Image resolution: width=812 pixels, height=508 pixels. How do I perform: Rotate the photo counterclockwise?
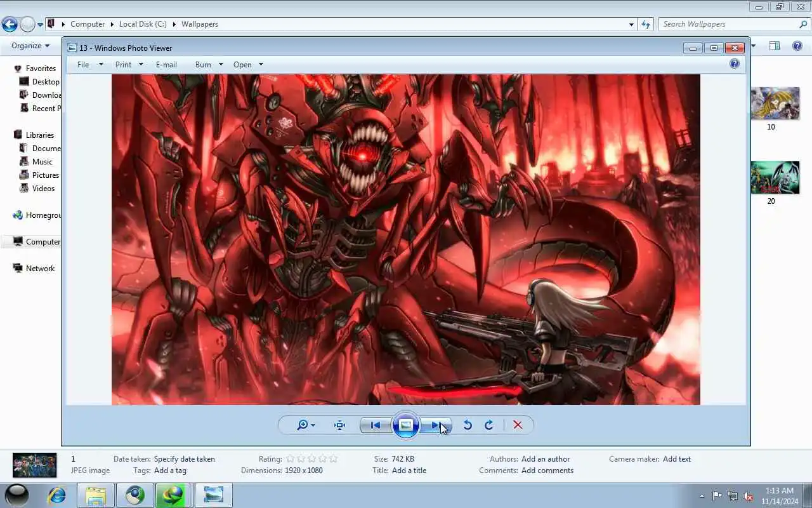pyautogui.click(x=468, y=425)
